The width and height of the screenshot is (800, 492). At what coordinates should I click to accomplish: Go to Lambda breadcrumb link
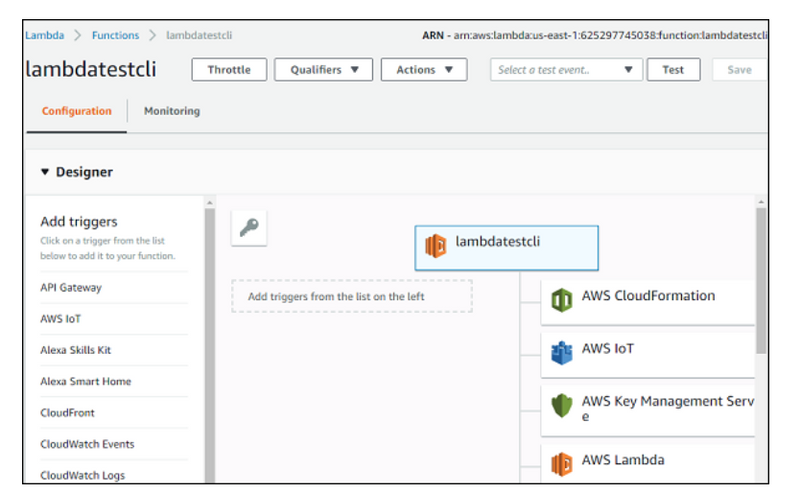pyautogui.click(x=45, y=35)
